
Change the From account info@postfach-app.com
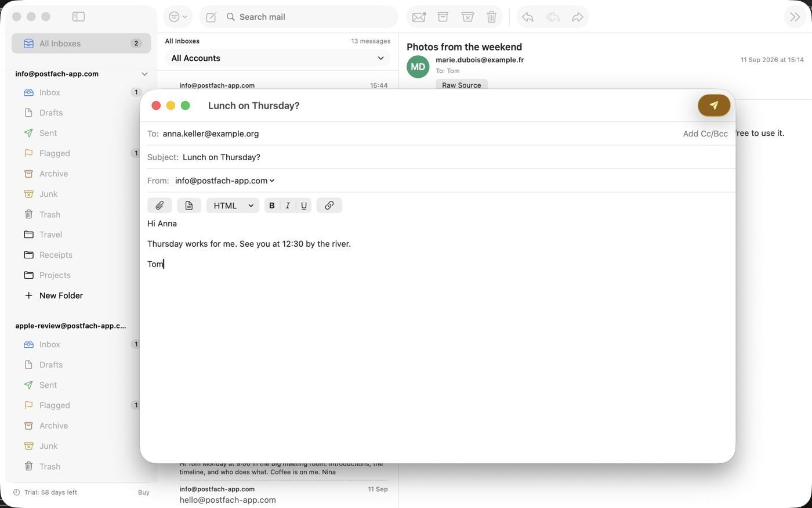[225, 181]
